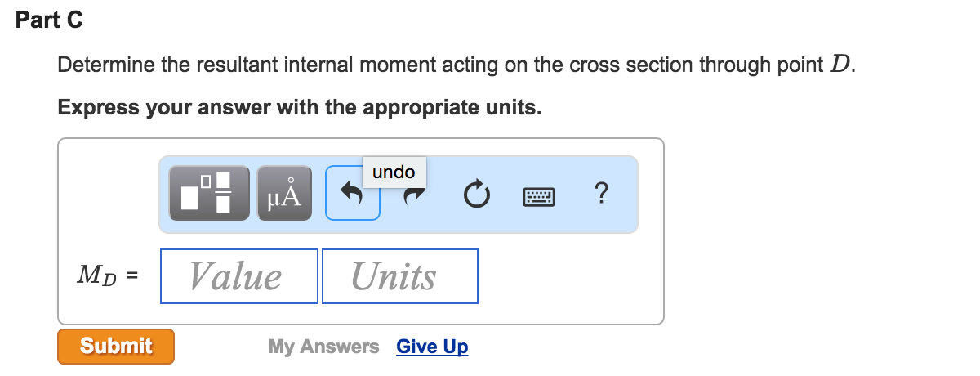Click the italic D point symbol
Viewport: 980px width, 376px height.
pyautogui.click(x=839, y=65)
